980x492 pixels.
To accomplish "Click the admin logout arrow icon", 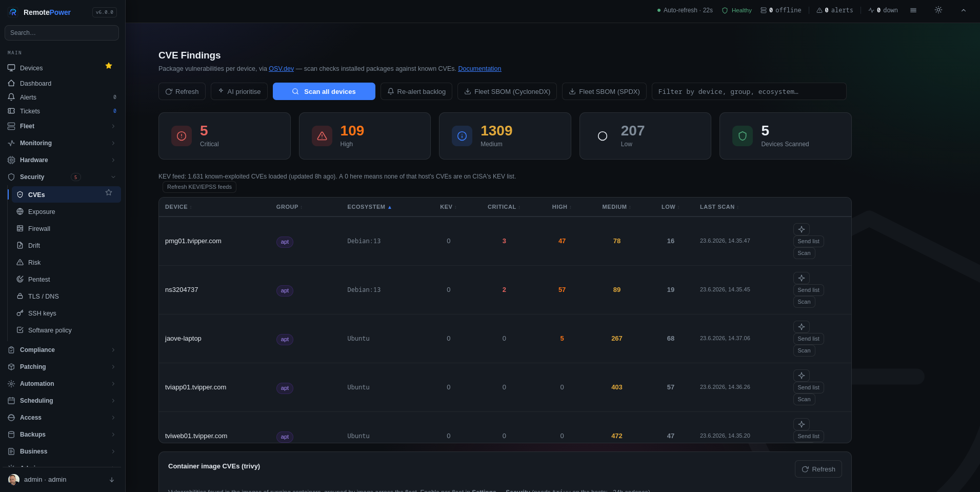I will point(112,480).
